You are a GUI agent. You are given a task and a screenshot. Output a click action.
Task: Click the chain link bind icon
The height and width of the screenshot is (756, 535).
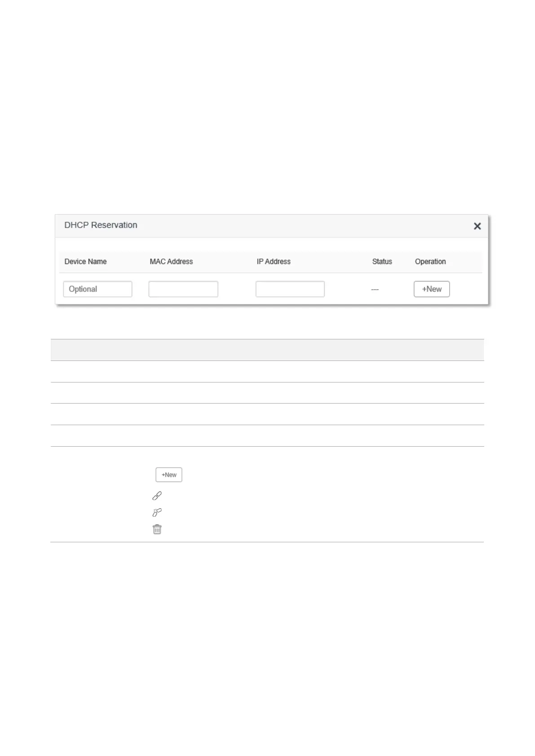157,496
